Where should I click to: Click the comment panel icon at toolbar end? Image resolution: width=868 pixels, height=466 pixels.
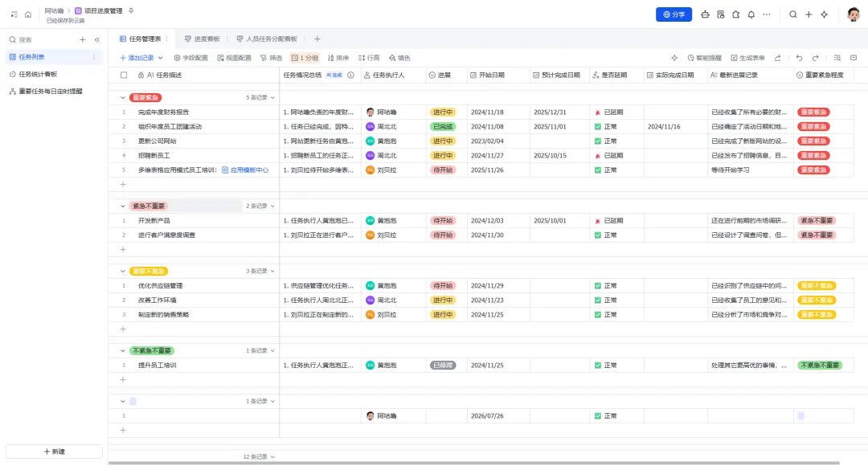[x=853, y=58]
